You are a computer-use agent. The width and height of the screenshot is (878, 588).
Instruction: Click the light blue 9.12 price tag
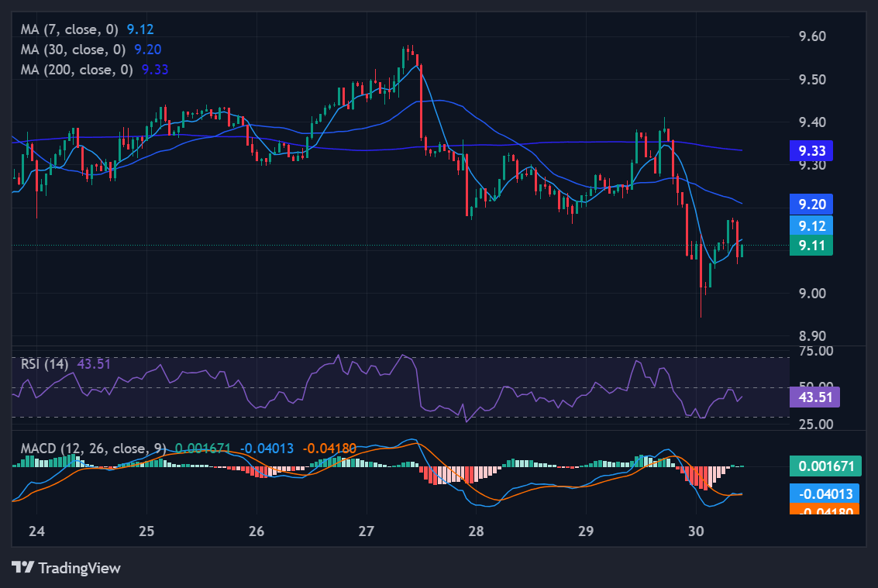[x=811, y=225]
